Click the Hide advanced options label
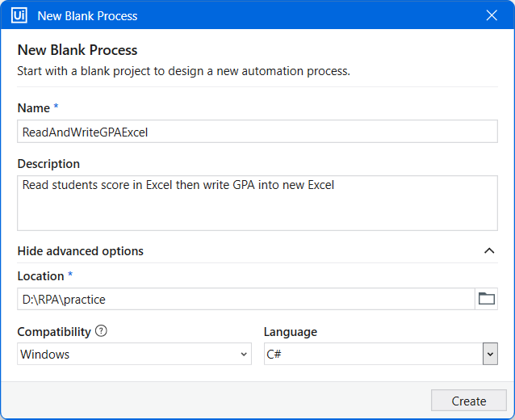 pyautogui.click(x=81, y=251)
